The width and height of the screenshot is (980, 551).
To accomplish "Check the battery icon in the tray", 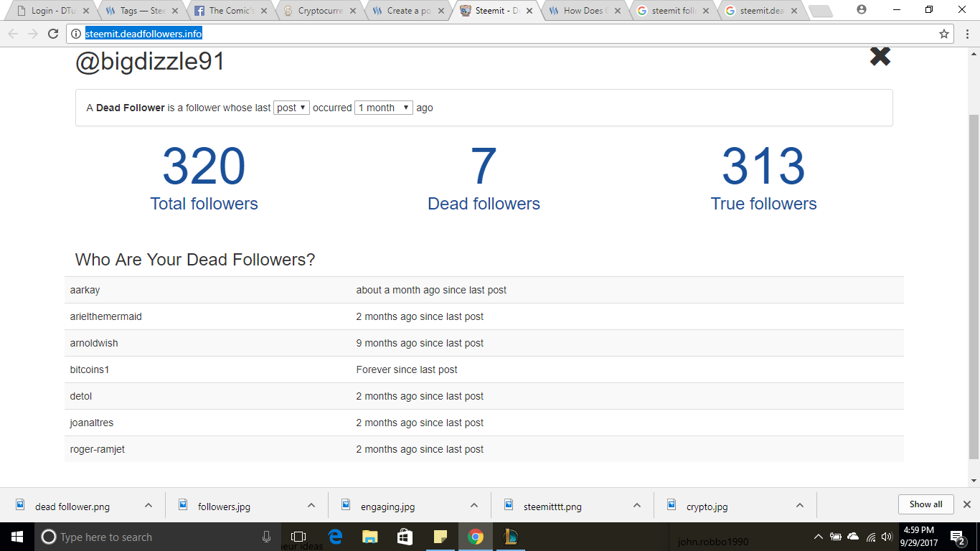I will click(836, 537).
